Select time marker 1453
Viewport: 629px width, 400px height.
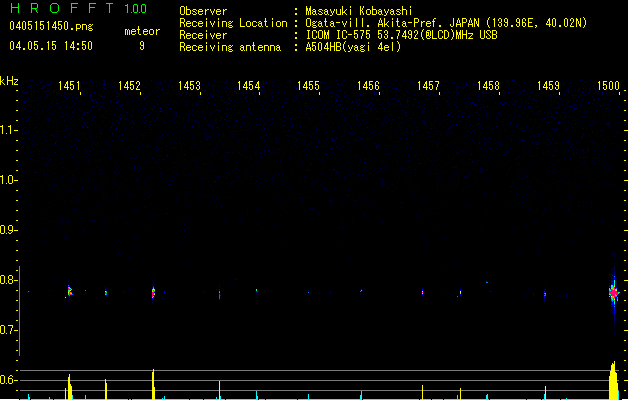pos(189,86)
